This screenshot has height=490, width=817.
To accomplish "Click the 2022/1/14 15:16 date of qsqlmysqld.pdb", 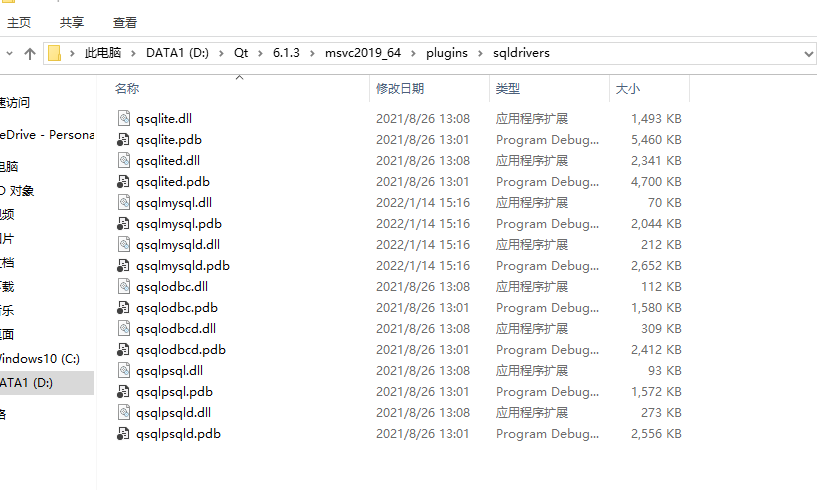I will pyautogui.click(x=423, y=266).
